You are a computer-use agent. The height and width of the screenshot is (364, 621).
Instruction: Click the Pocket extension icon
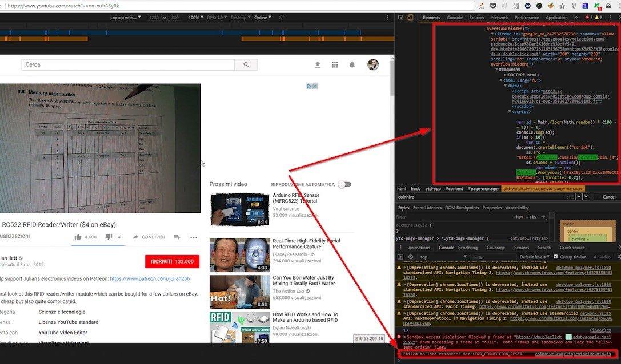(x=493, y=6)
